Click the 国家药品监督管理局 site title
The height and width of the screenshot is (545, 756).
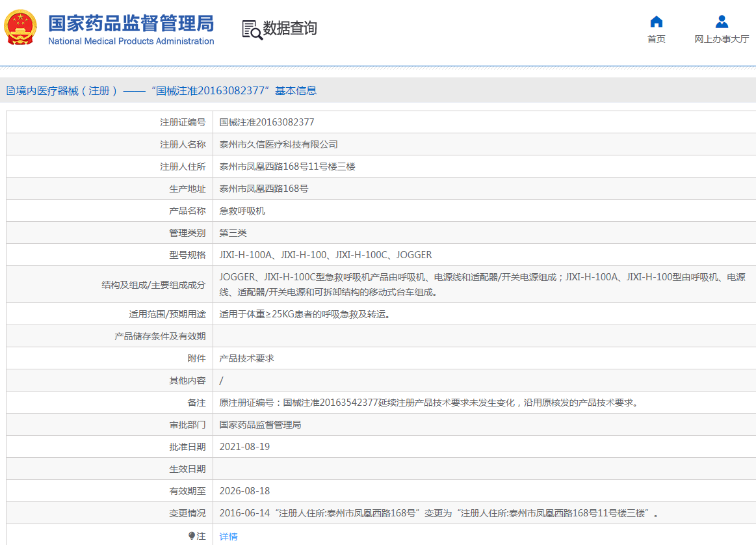[131, 23]
